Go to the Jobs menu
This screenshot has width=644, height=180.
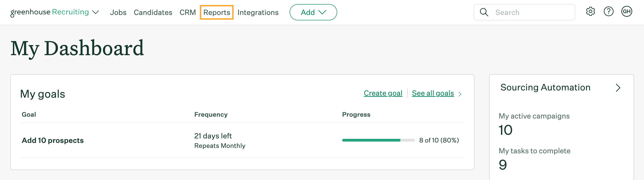[x=118, y=12]
